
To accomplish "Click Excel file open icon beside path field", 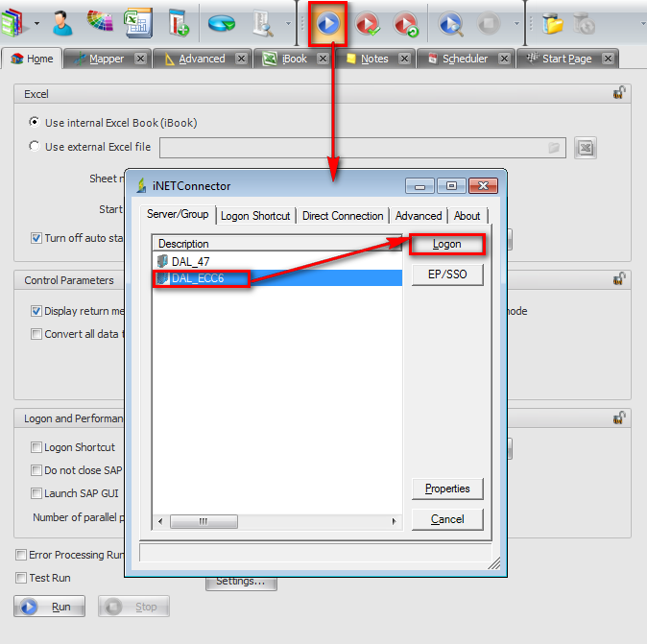I will click(586, 148).
